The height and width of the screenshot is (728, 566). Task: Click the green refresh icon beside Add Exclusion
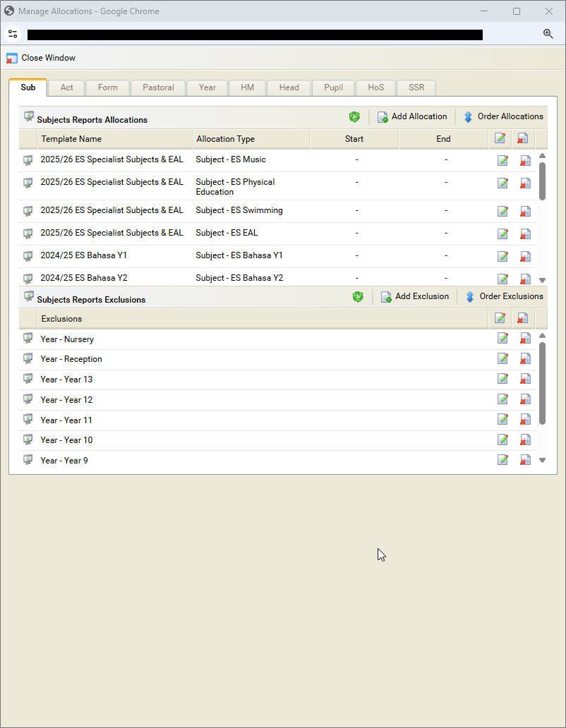point(358,297)
